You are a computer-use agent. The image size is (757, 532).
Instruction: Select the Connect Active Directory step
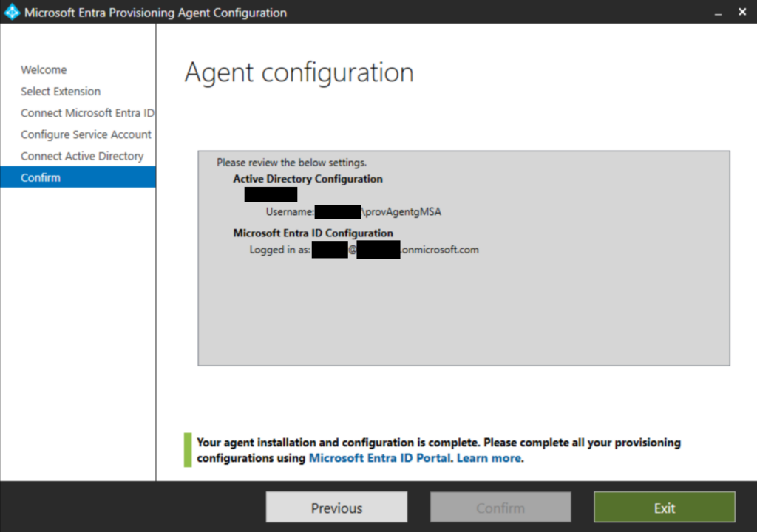point(82,155)
